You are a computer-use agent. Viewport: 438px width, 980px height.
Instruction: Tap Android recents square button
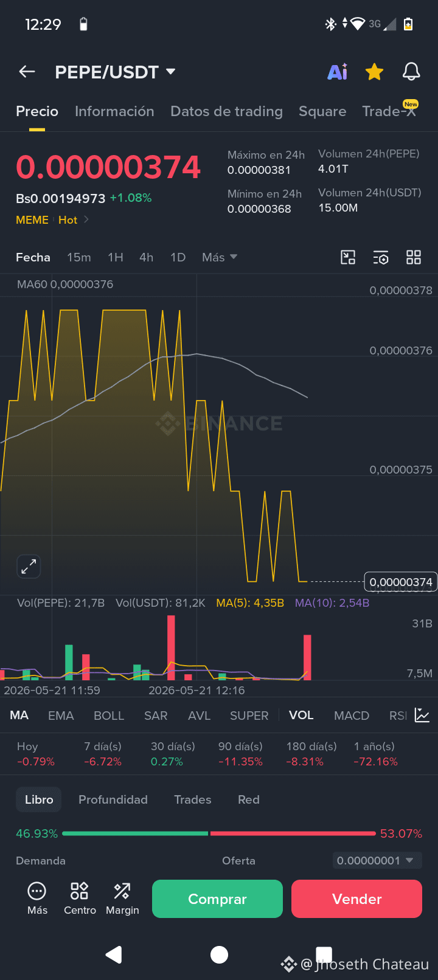pos(324,954)
